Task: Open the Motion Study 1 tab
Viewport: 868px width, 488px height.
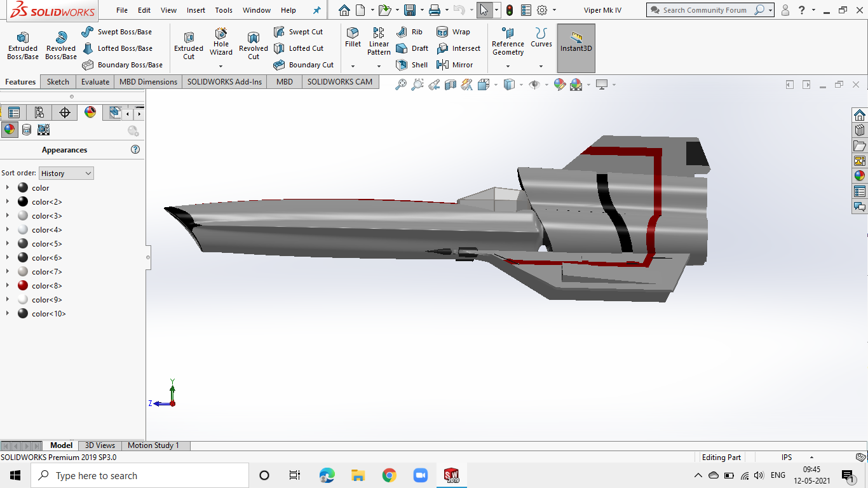Action: (x=153, y=445)
